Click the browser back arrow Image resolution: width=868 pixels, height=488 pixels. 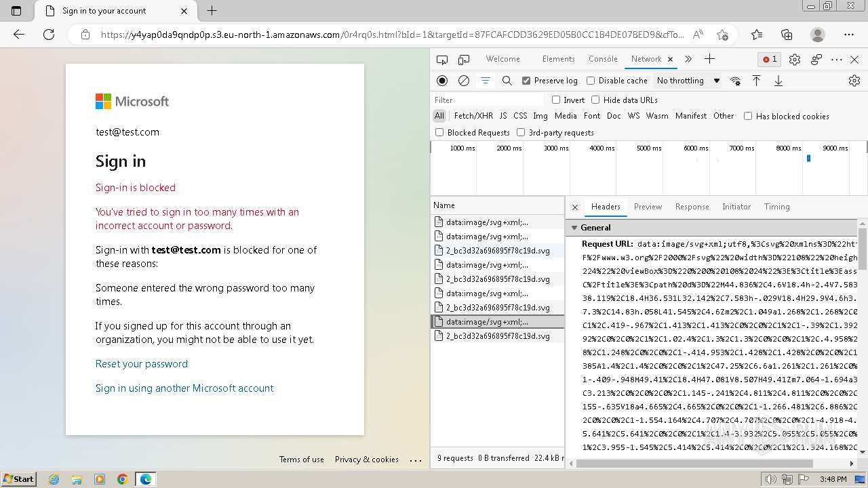pyautogui.click(x=19, y=35)
